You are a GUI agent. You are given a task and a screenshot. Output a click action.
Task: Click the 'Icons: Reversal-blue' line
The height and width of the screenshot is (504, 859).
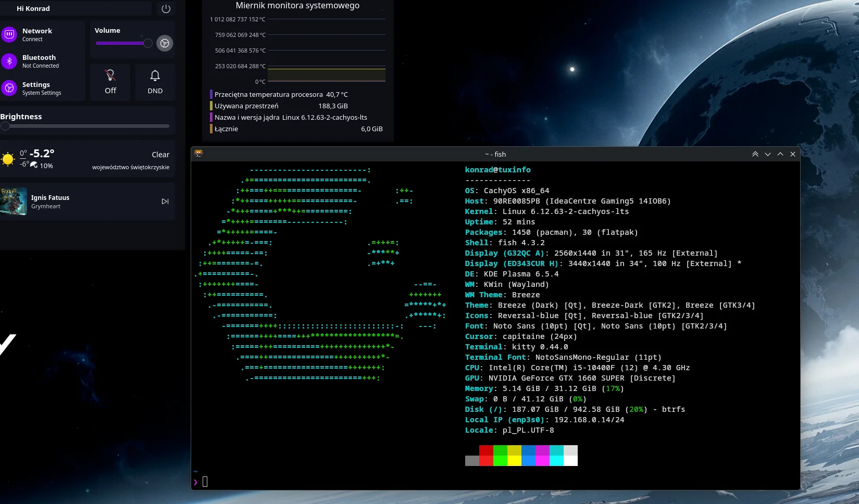pyautogui.click(x=584, y=316)
